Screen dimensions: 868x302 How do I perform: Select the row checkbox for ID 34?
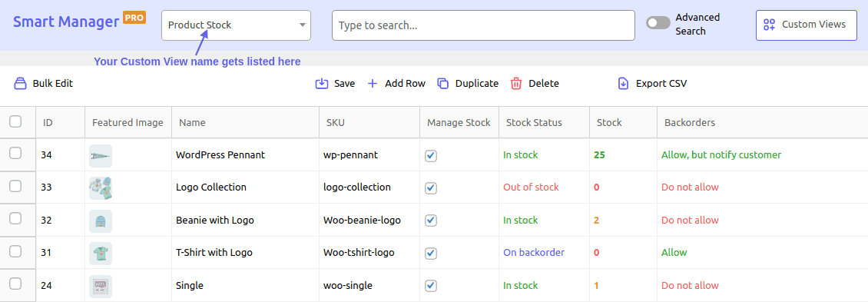tap(15, 154)
